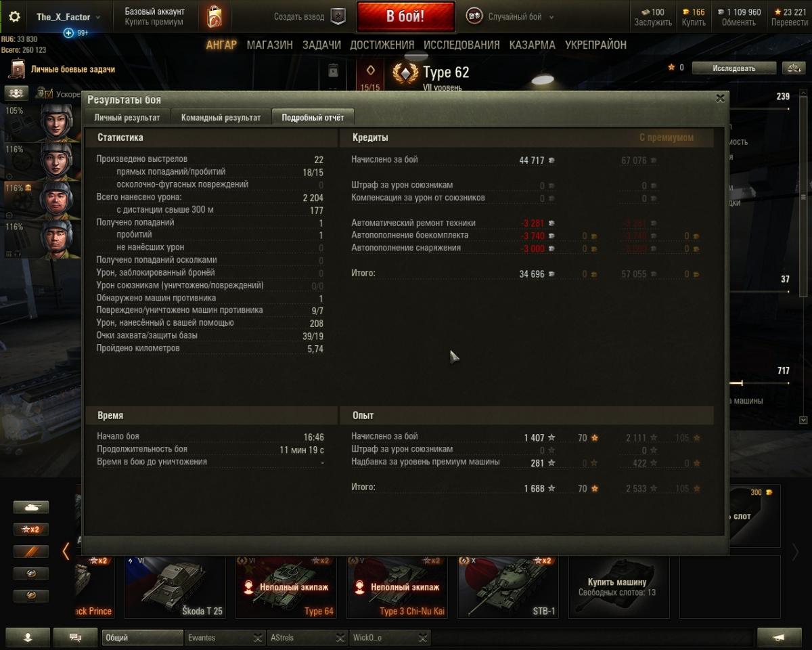812x650 pixels.
Task: Switch to the Личный результат tab
Action: 127,117
